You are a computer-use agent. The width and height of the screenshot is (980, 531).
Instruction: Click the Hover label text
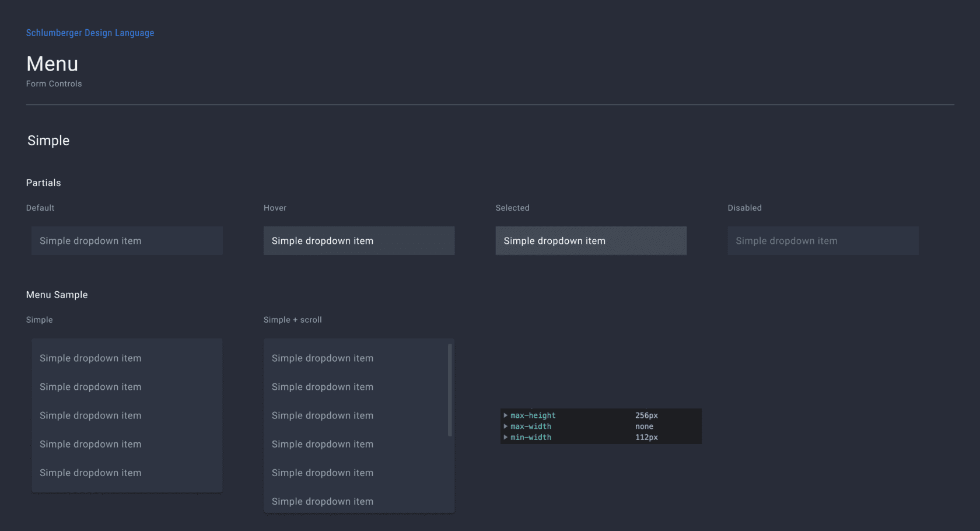[275, 208]
